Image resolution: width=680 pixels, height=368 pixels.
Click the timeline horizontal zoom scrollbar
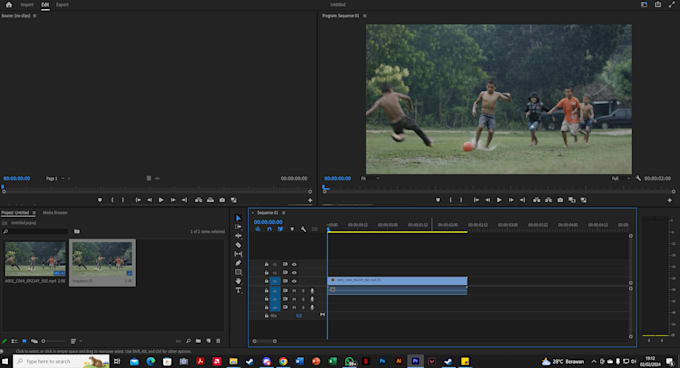click(265, 341)
